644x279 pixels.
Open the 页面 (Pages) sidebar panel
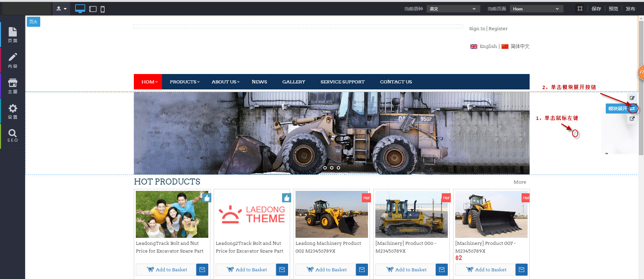[13, 34]
